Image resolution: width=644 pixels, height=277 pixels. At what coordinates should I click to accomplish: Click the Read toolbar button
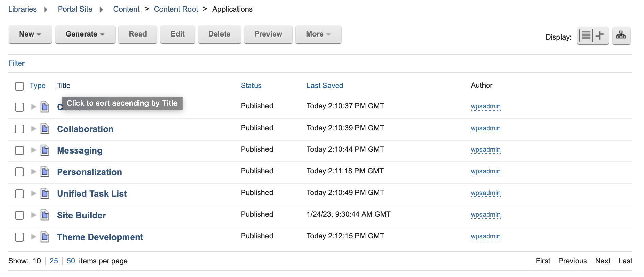tap(138, 34)
